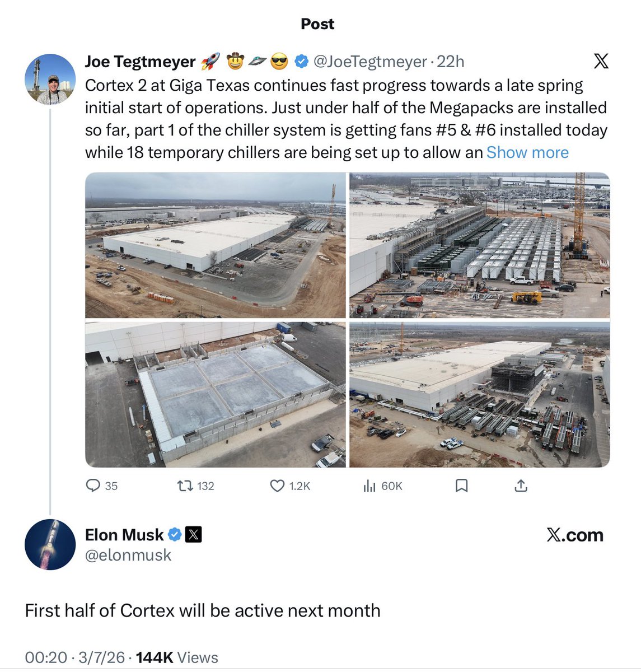Open Elon Musk's profile avatar
Image resolution: width=641 pixels, height=672 pixels.
(50, 543)
